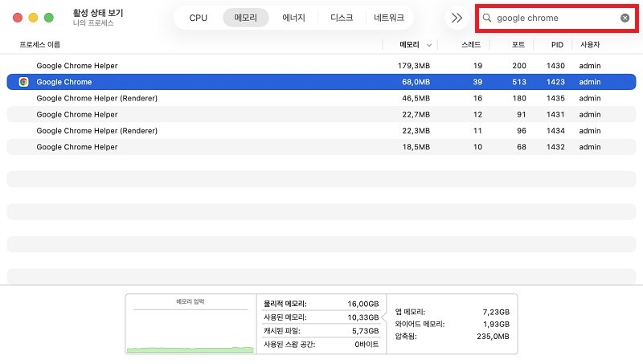Click the 압축됨 235,0MB entry
Viewport: 643px width, 364px height.
(x=452, y=337)
